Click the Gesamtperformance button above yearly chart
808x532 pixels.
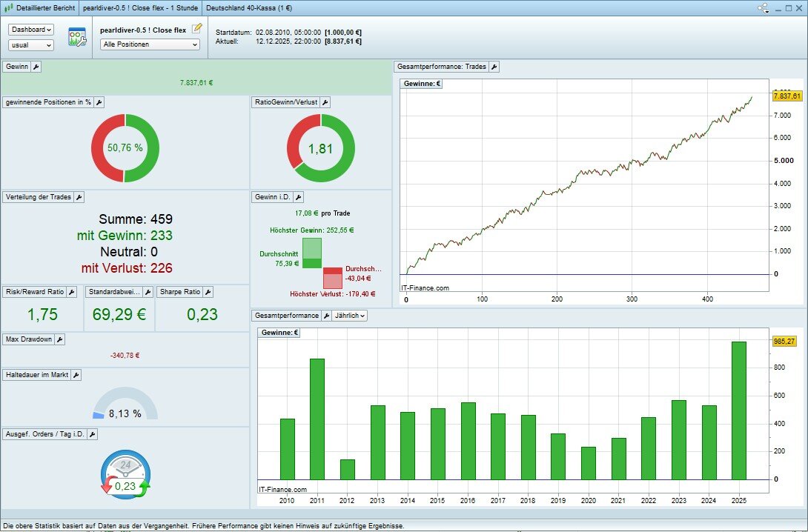(x=286, y=316)
